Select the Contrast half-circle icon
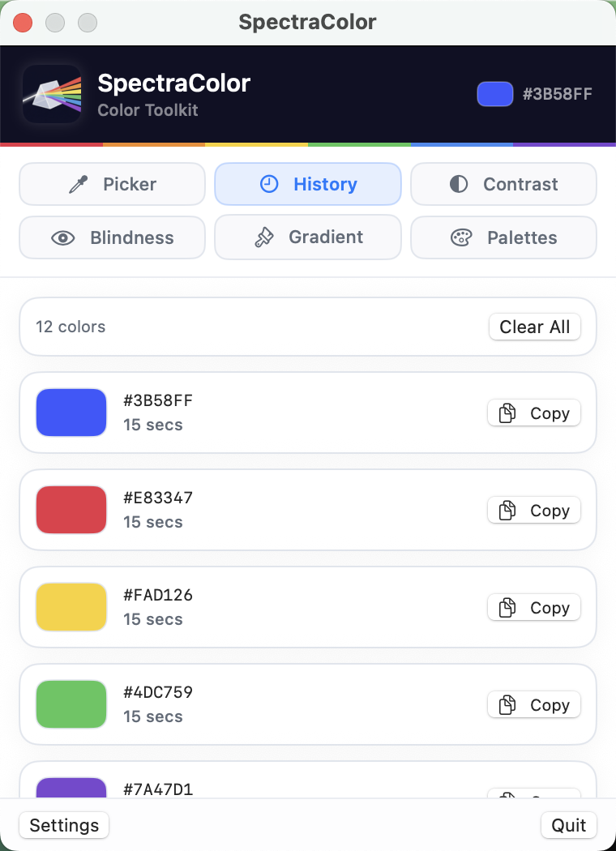Image resolution: width=616 pixels, height=851 pixels. click(460, 184)
